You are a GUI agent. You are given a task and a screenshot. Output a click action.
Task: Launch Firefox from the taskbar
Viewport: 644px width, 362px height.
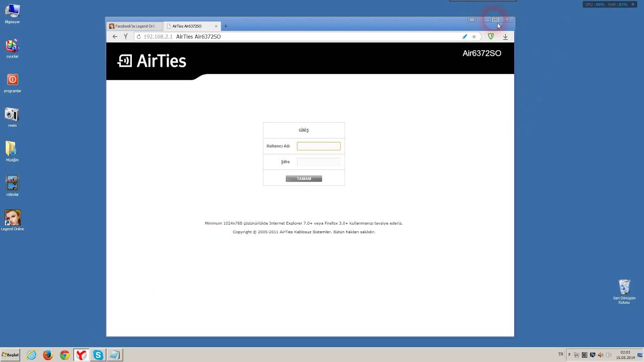coord(48,355)
